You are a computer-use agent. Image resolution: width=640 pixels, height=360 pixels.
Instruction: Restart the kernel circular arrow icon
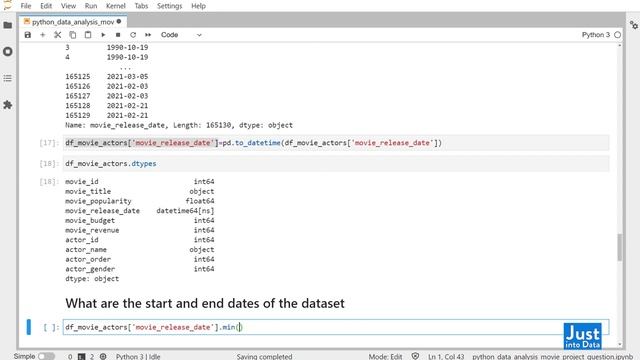(x=133, y=35)
